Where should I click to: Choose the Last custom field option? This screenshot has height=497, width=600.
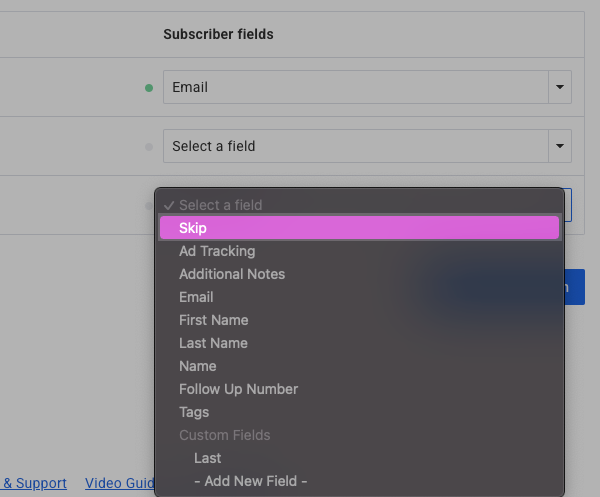pos(208,458)
